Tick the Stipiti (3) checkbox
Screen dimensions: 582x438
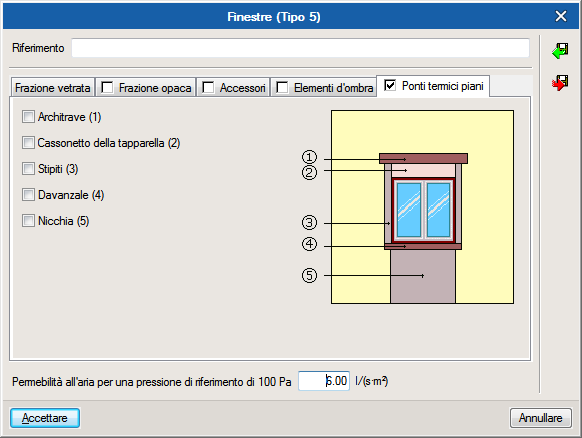click(28, 169)
